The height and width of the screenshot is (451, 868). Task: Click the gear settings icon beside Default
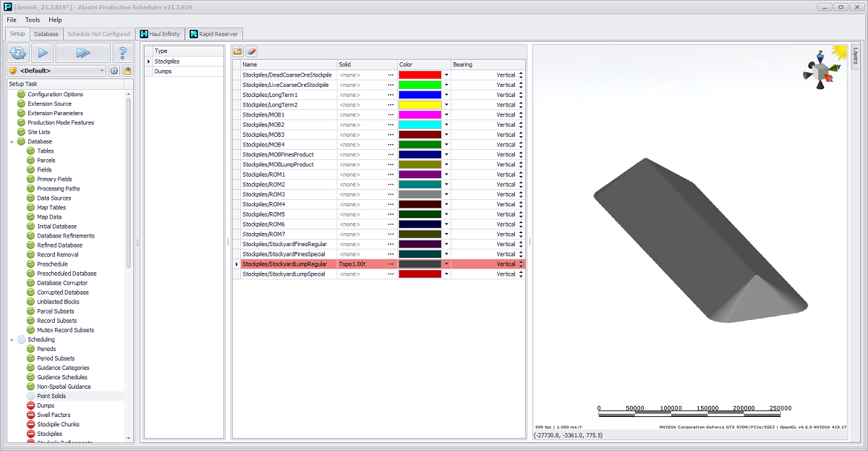pos(114,71)
